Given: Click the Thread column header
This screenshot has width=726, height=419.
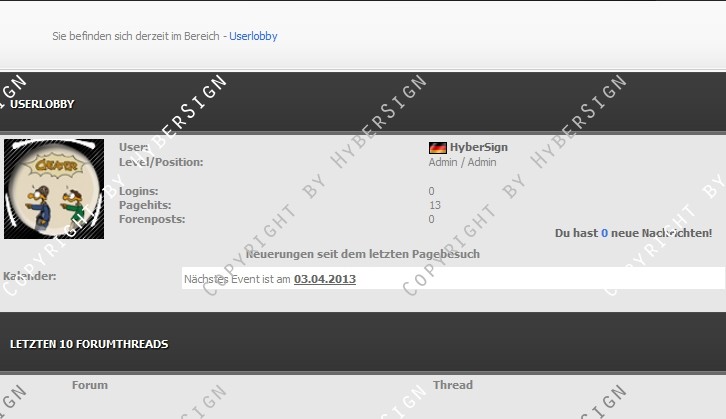Looking at the screenshot, I should 452,385.
